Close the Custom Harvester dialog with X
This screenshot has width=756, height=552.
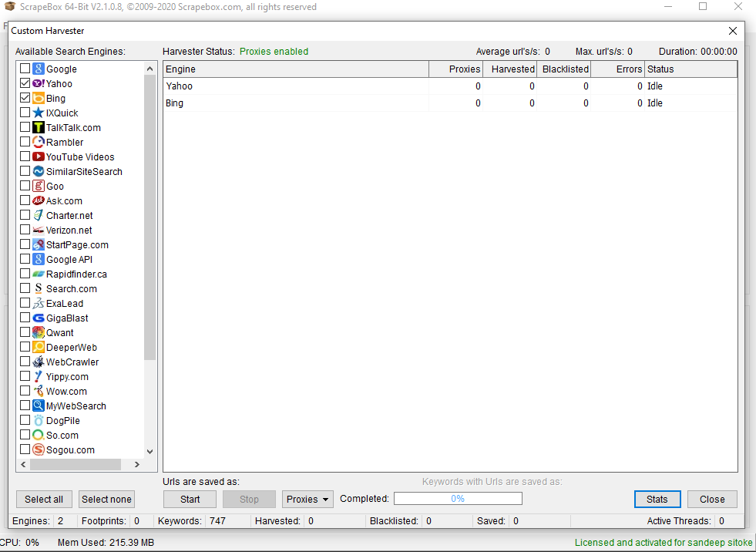[x=733, y=31]
